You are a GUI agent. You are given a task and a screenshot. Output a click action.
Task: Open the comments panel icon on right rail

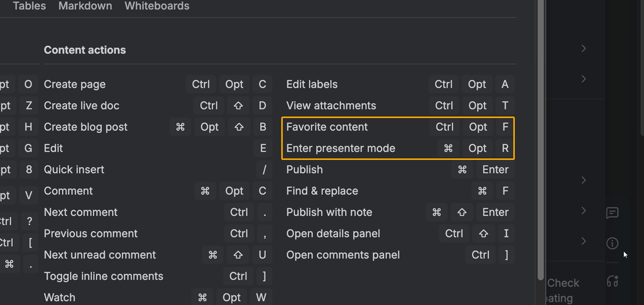point(612,213)
